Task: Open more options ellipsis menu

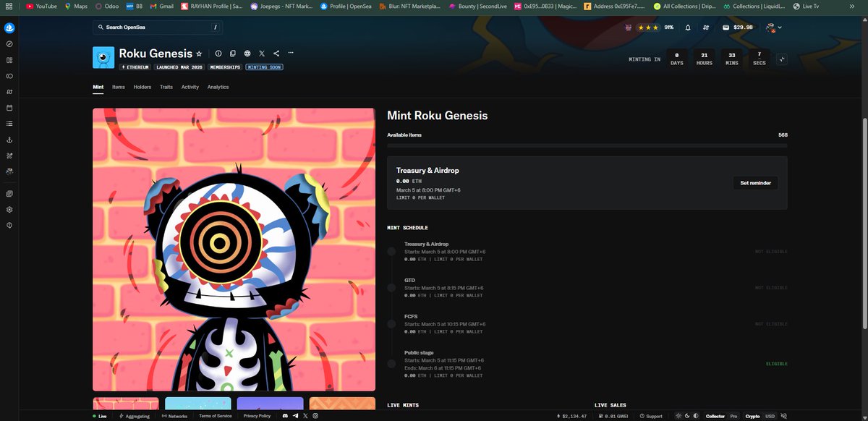Action: (x=291, y=53)
